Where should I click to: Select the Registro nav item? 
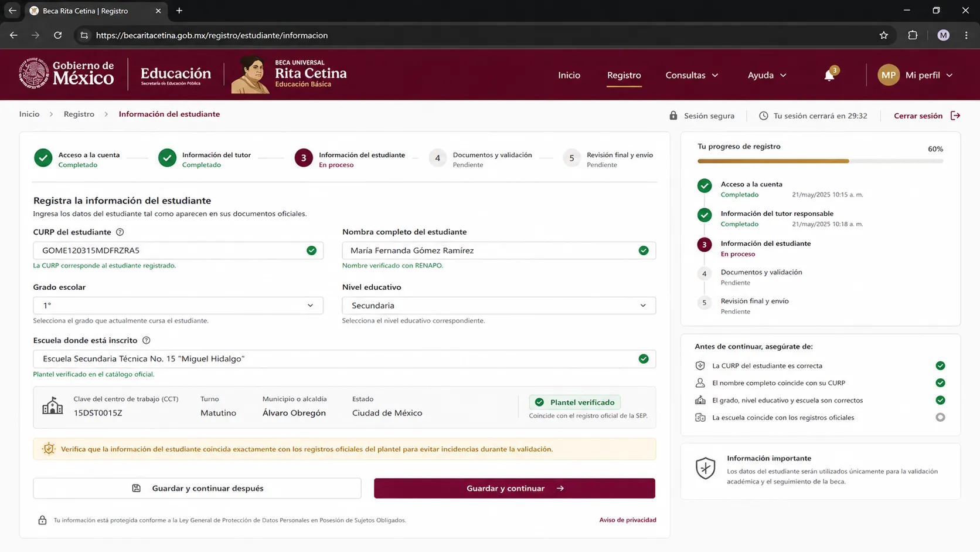click(624, 75)
